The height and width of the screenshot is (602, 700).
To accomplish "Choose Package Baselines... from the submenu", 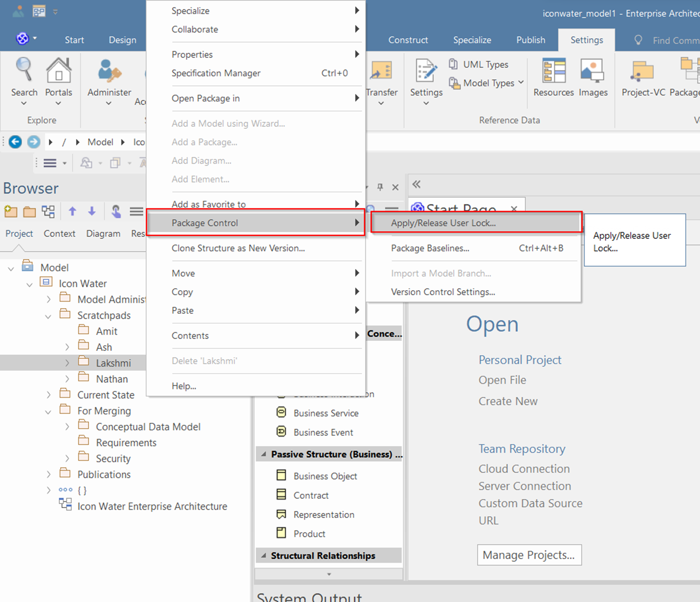I will pyautogui.click(x=473, y=248).
